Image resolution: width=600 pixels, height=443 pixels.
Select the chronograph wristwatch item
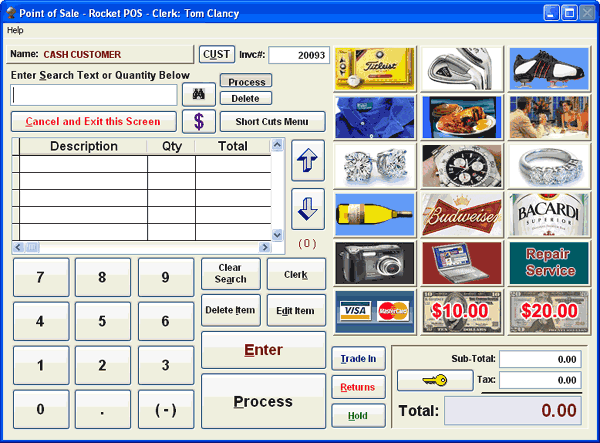tap(462, 166)
